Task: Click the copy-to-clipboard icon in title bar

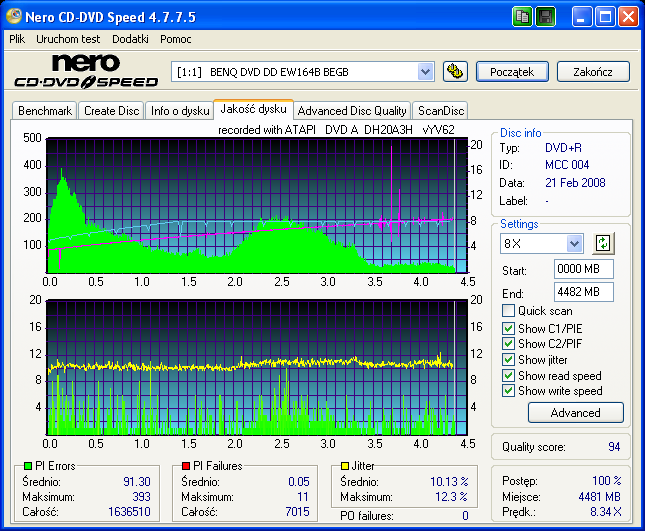Action: (522, 17)
